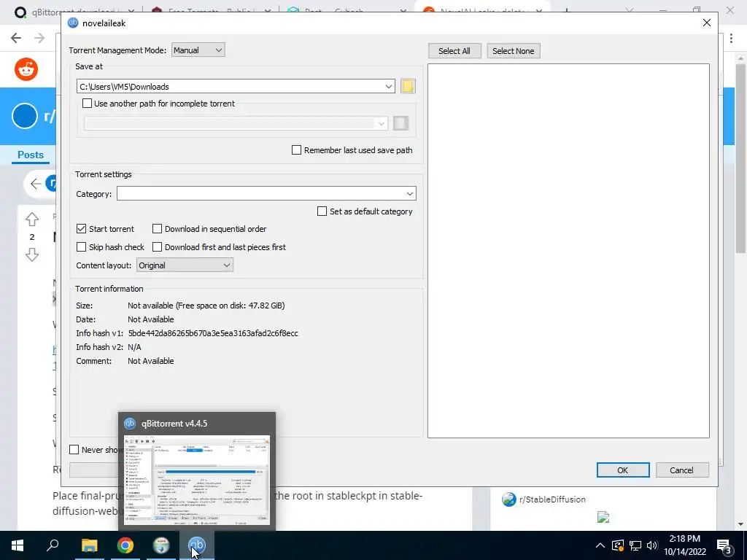Open the Save at folder browse icon
The width and height of the screenshot is (747, 560).
click(408, 86)
